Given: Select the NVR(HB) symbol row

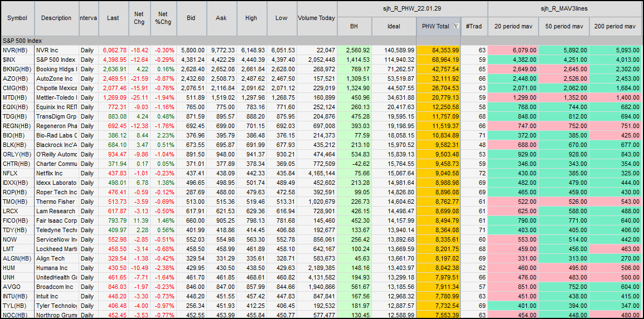Looking at the screenshot, I should [322, 50].
